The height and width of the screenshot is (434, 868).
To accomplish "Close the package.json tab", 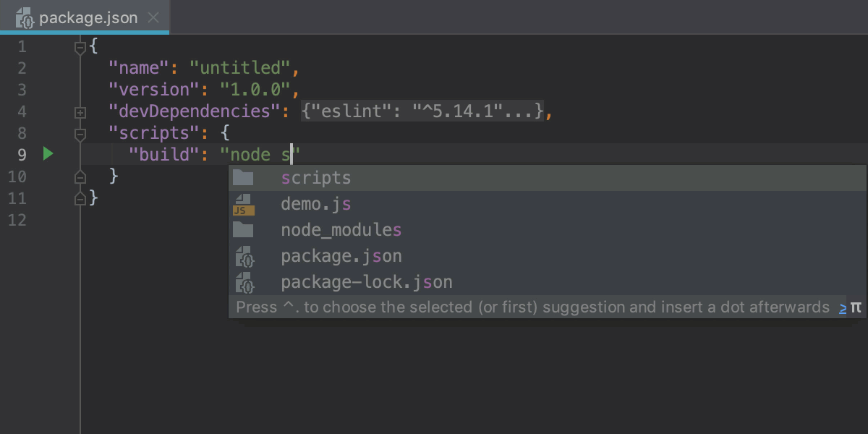I will pyautogui.click(x=153, y=17).
